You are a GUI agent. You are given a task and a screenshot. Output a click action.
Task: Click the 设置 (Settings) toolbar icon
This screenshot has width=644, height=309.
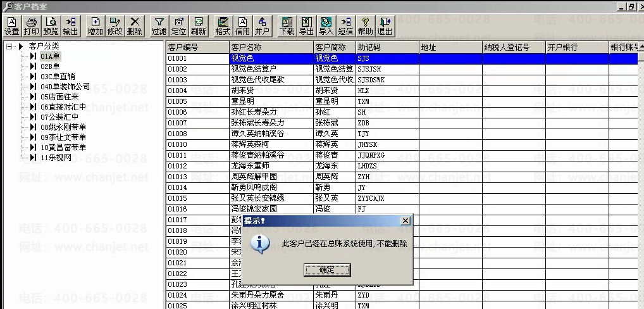tap(12, 26)
